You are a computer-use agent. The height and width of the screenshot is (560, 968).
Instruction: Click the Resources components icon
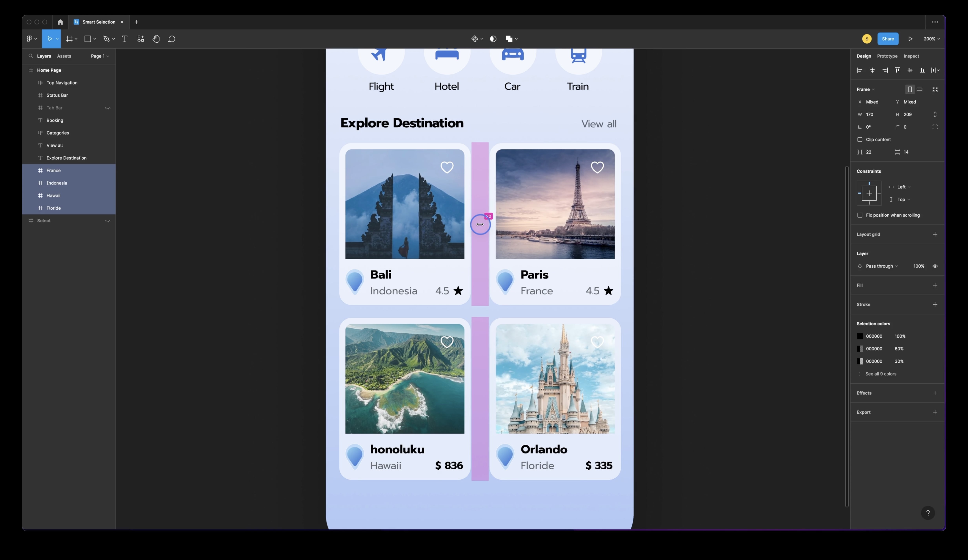[141, 39]
